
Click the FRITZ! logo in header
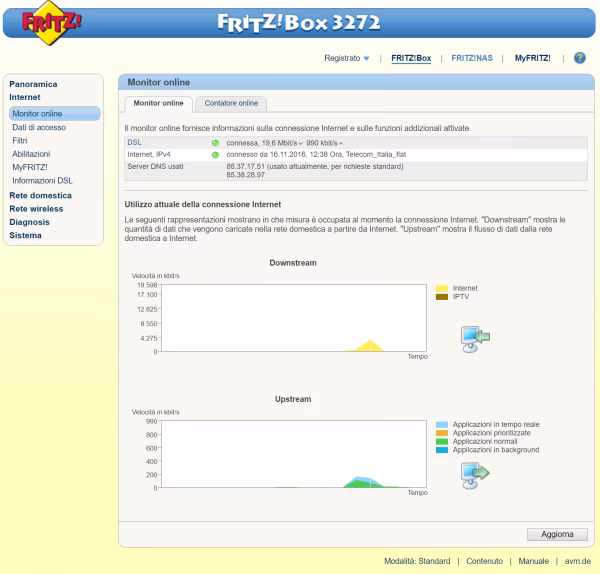coord(51,23)
